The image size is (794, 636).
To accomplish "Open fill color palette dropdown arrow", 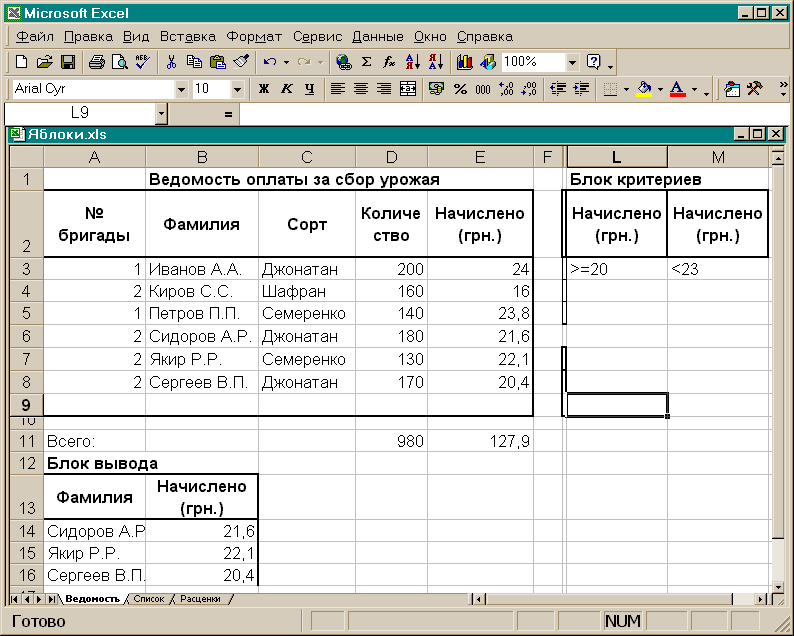I will tap(660, 89).
